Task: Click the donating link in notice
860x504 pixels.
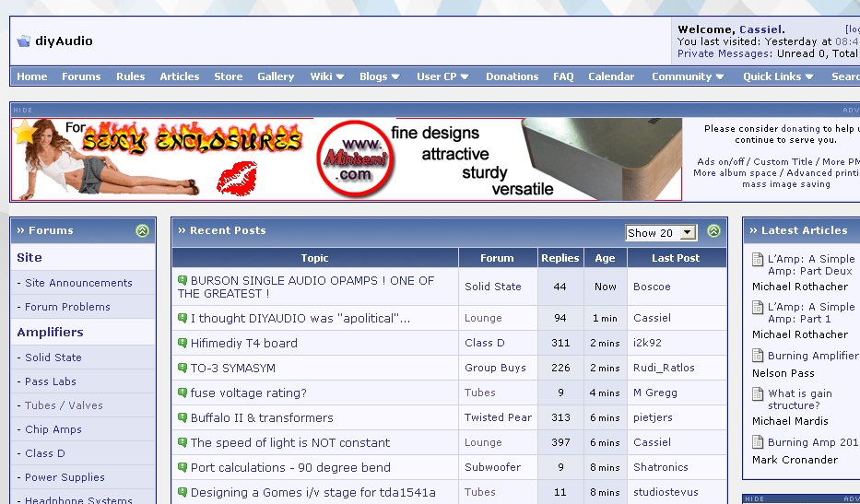Action: point(800,128)
